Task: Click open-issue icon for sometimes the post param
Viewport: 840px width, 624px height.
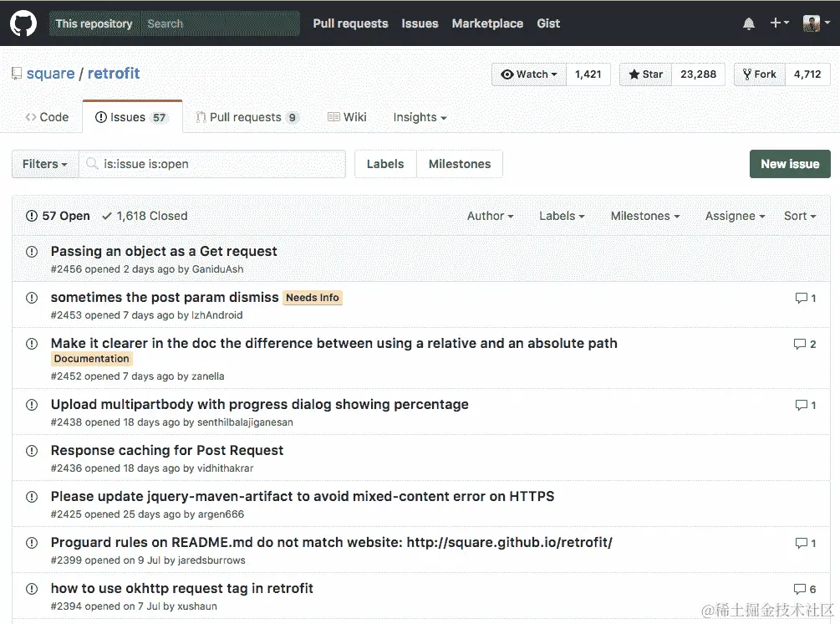Action: click(32, 298)
